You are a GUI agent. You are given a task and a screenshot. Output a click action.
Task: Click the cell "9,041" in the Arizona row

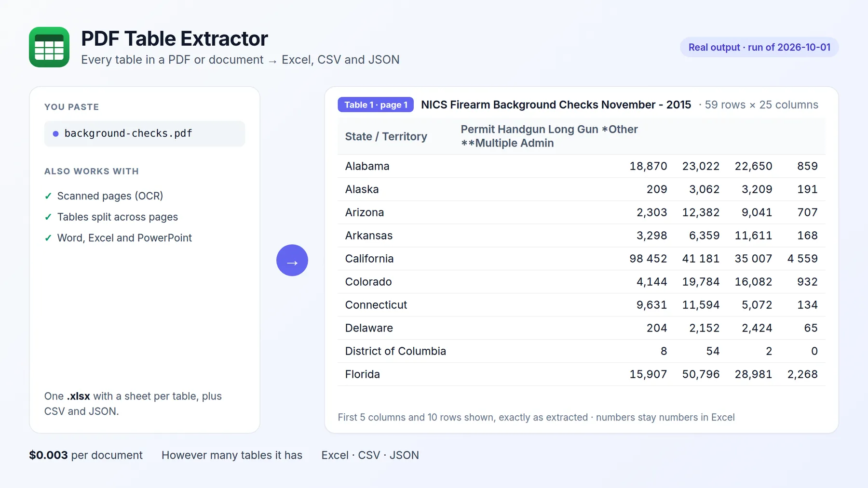point(757,212)
